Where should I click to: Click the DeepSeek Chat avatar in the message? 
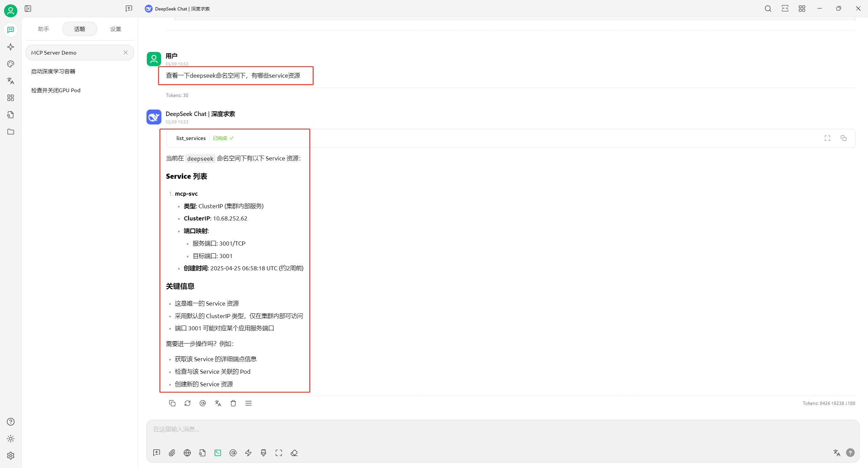point(154,117)
